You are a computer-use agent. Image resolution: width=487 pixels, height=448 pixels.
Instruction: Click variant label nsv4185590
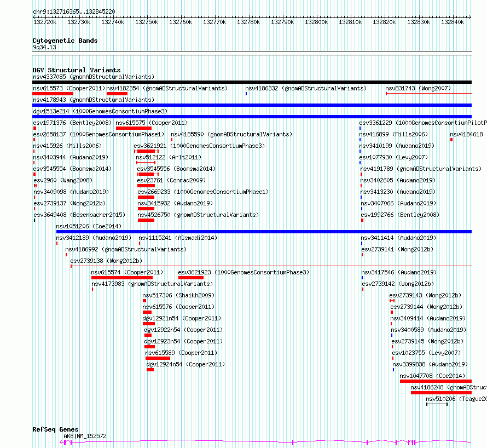pyautogui.click(x=231, y=134)
